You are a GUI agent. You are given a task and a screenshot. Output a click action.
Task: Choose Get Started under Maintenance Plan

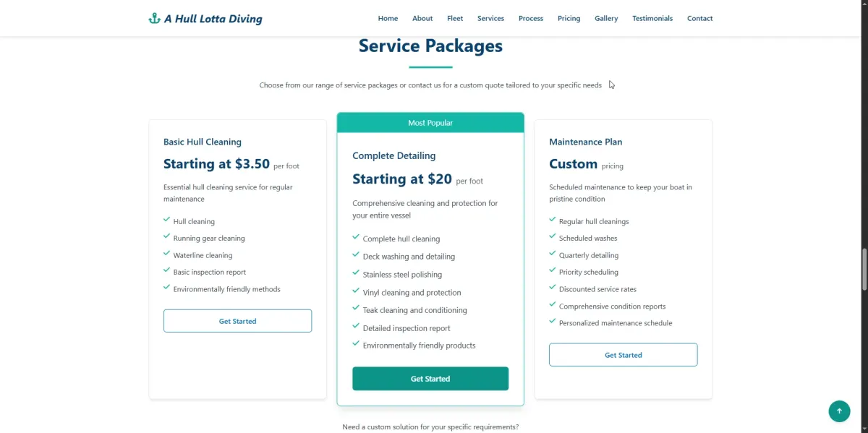point(623,355)
